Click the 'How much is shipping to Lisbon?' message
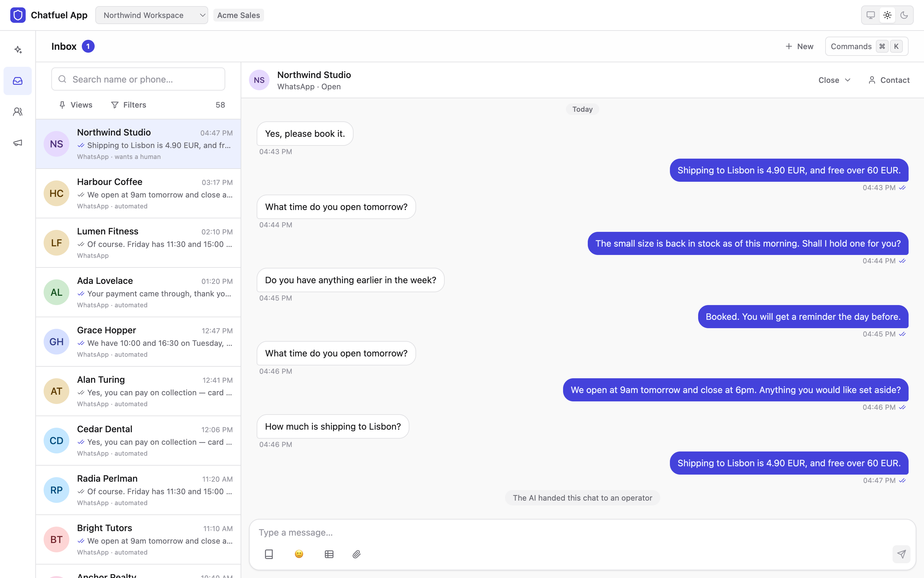 tap(333, 427)
